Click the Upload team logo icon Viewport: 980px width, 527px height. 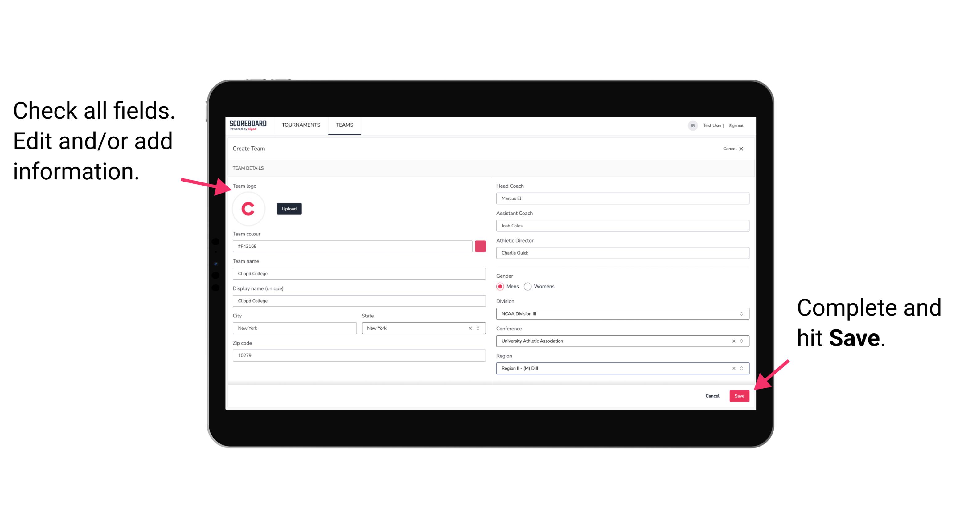click(289, 208)
